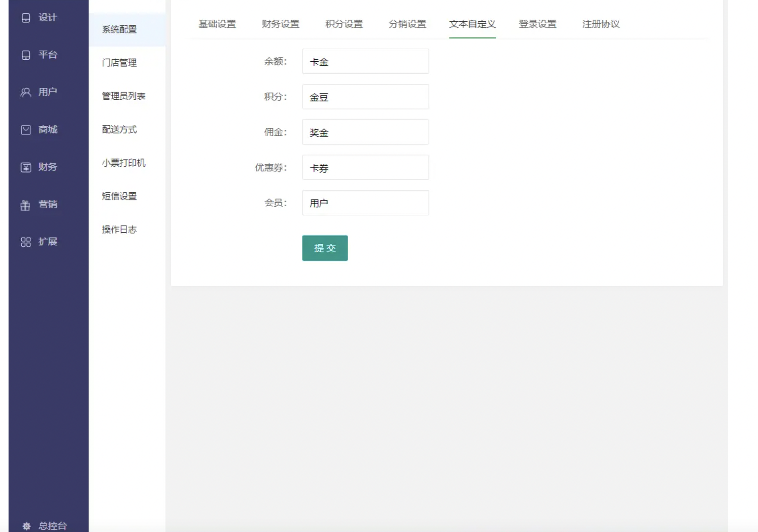
Task: Click the 财务 yen icon
Action: 26,167
